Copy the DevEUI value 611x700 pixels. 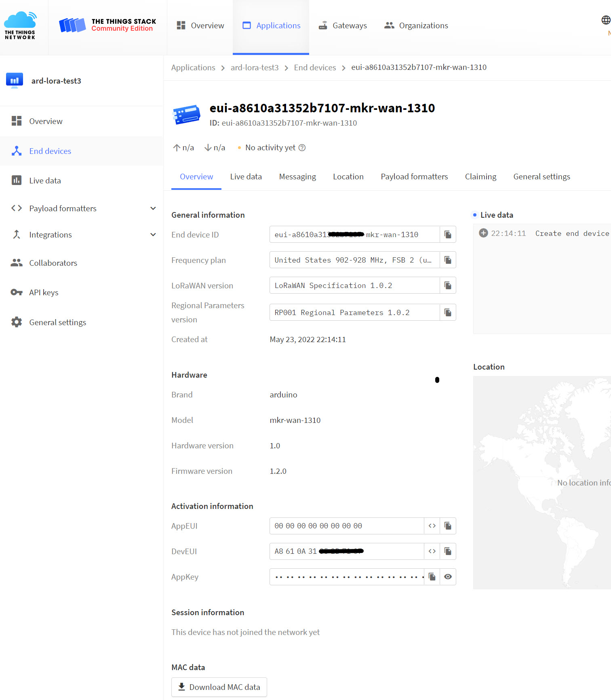click(x=448, y=551)
